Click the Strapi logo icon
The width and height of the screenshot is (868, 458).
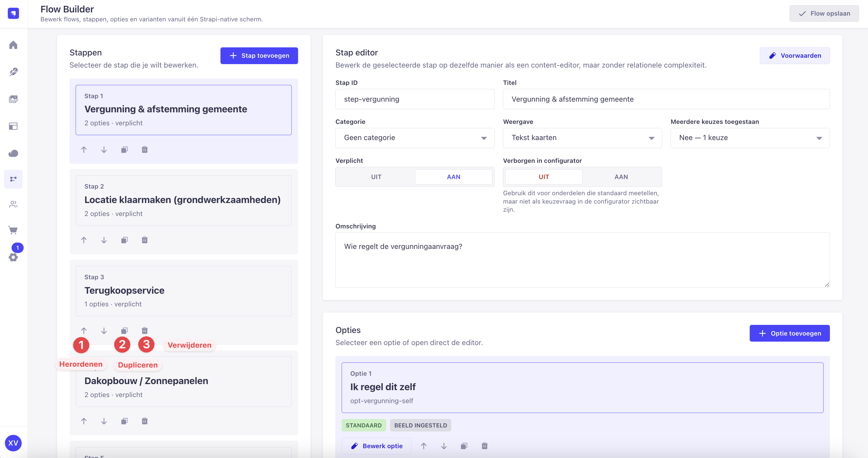pyautogui.click(x=13, y=13)
